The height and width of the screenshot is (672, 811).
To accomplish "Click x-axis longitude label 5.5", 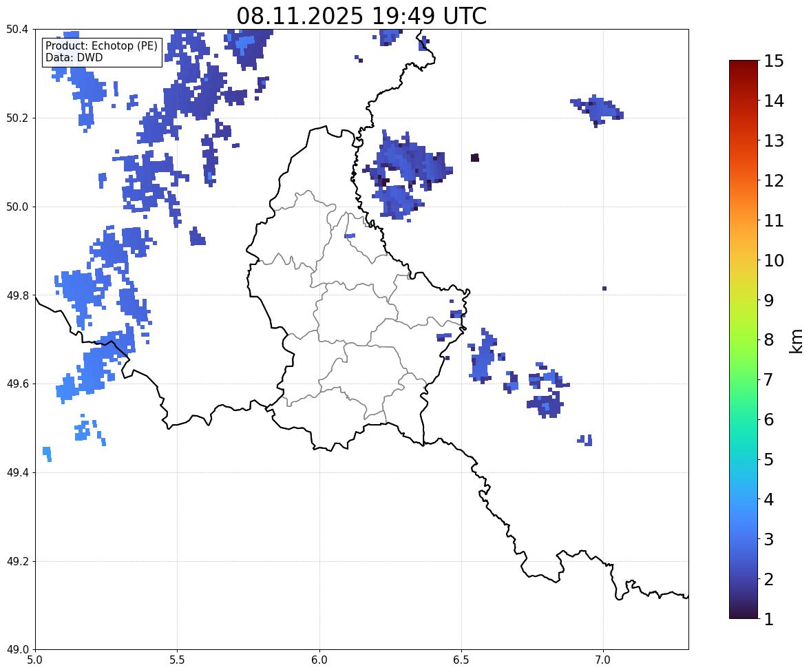I will 178,660.
